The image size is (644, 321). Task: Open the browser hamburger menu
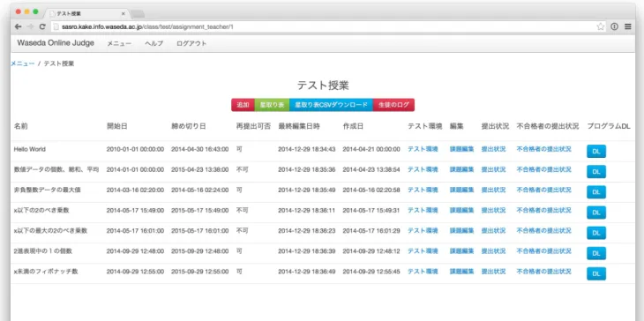[627, 26]
